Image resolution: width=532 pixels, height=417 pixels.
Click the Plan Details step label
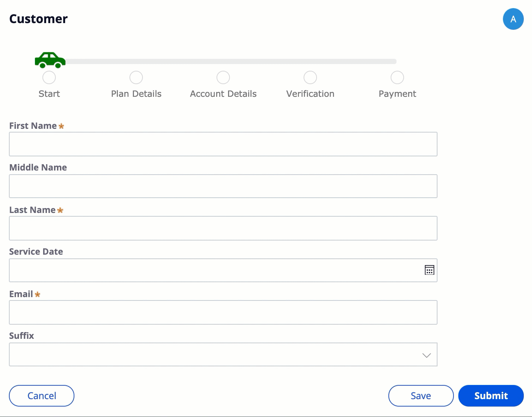tap(136, 94)
